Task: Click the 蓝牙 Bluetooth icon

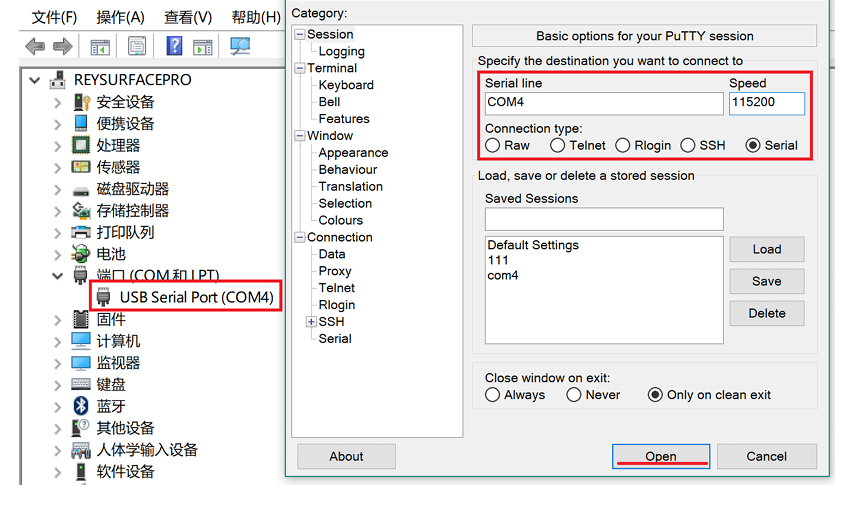Action: point(81,406)
